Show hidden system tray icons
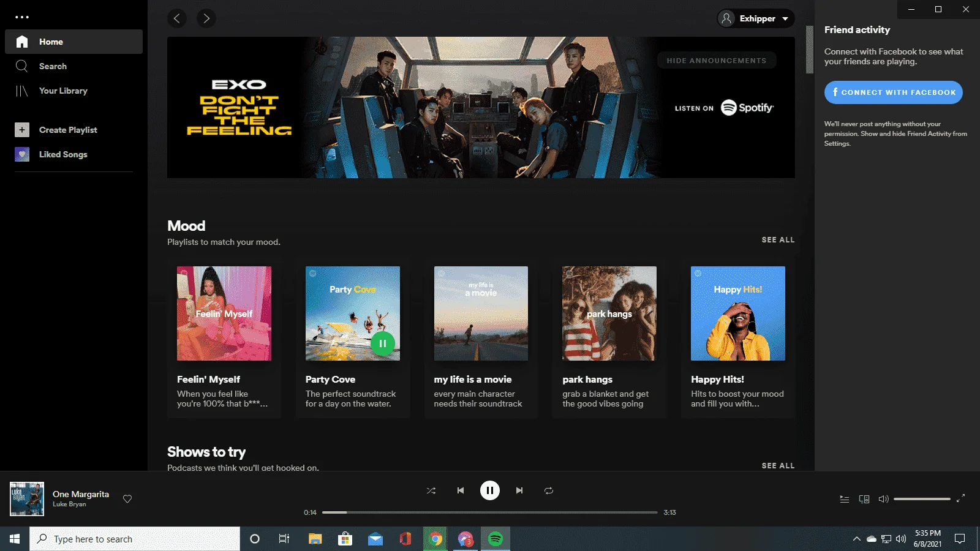This screenshot has width=980, height=551. (x=856, y=539)
